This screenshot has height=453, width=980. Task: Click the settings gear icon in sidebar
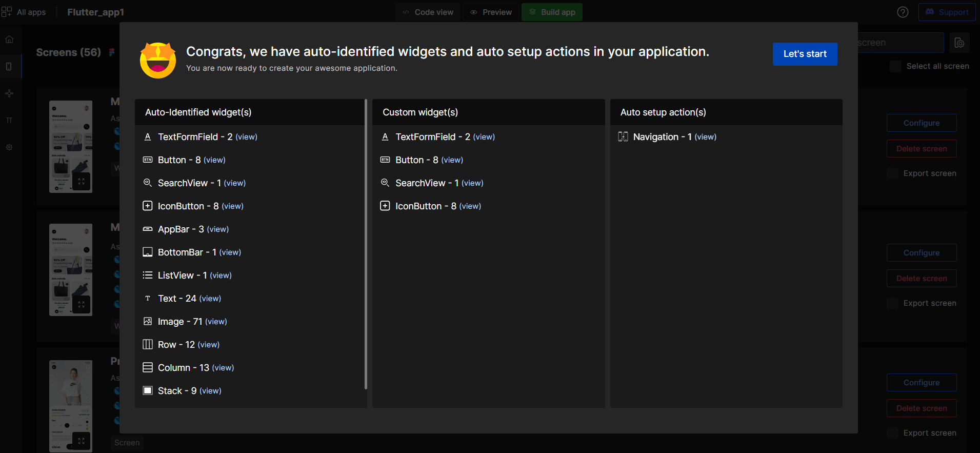[9, 147]
